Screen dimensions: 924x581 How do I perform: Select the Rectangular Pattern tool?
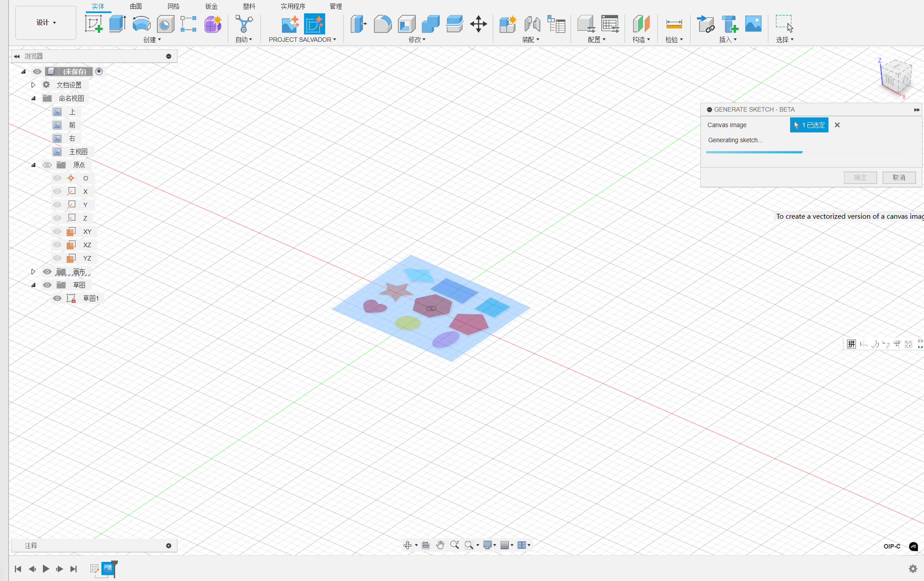pyautogui.click(x=189, y=24)
